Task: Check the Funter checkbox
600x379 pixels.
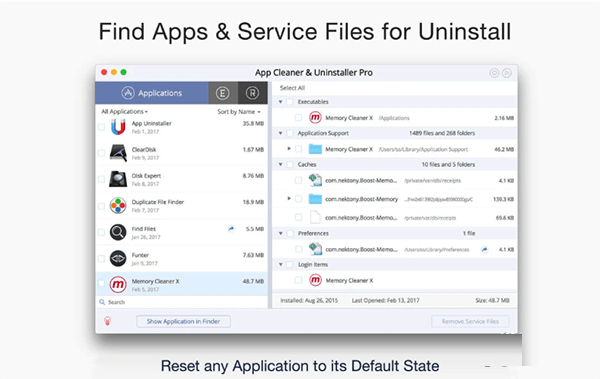Action: pos(101,259)
